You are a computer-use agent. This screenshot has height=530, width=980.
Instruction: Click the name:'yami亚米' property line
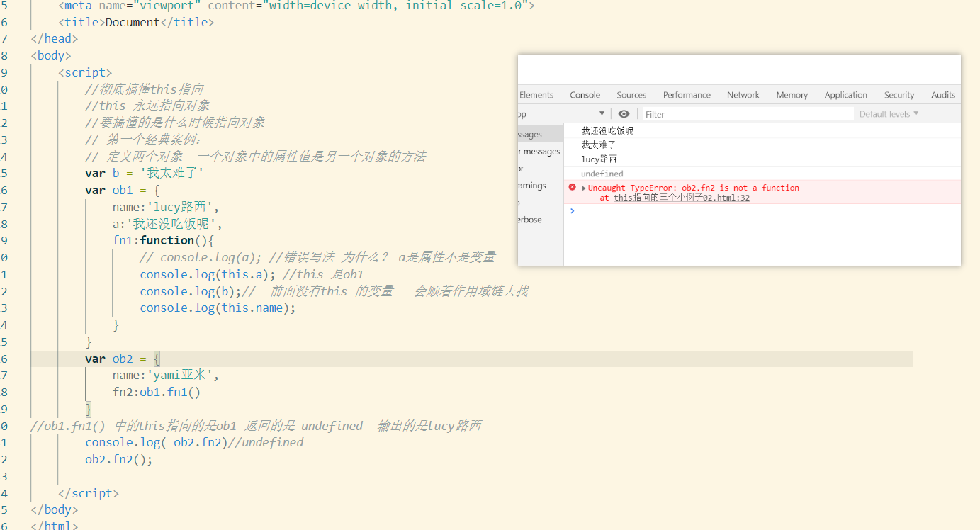pyautogui.click(x=166, y=375)
